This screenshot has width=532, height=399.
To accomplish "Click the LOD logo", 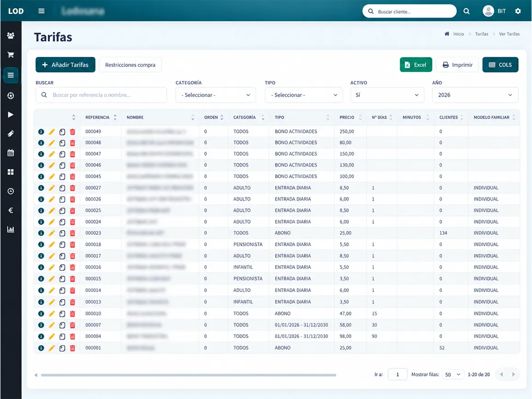I will coord(16,11).
